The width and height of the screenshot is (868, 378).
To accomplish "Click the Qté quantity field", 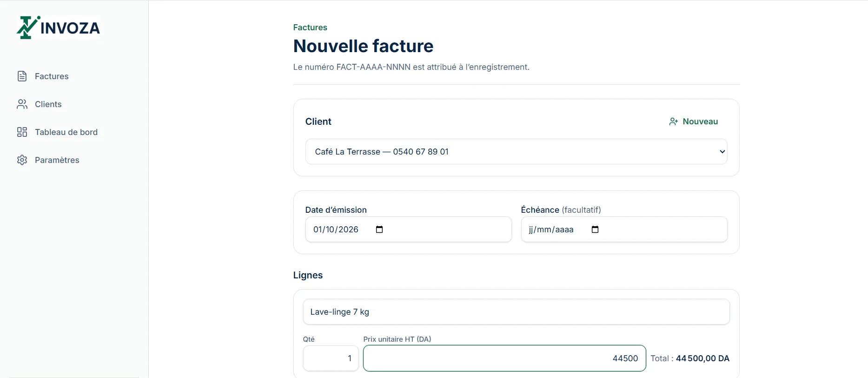I will pos(331,358).
